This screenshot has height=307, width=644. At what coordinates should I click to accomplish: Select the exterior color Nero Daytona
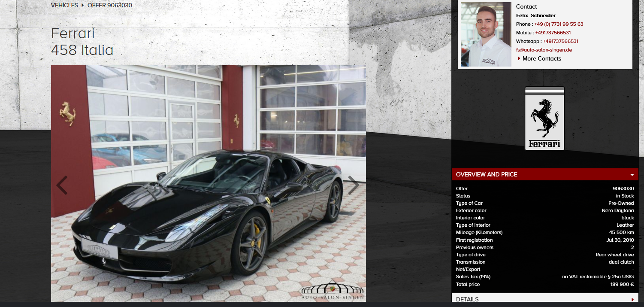(618, 210)
